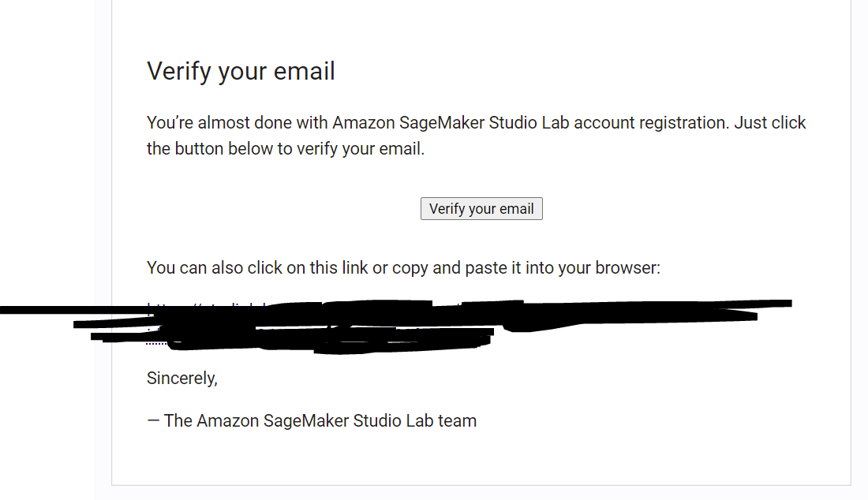Select the "Verify your email" heading
This screenshot has height=500, width=868.
[x=241, y=71]
